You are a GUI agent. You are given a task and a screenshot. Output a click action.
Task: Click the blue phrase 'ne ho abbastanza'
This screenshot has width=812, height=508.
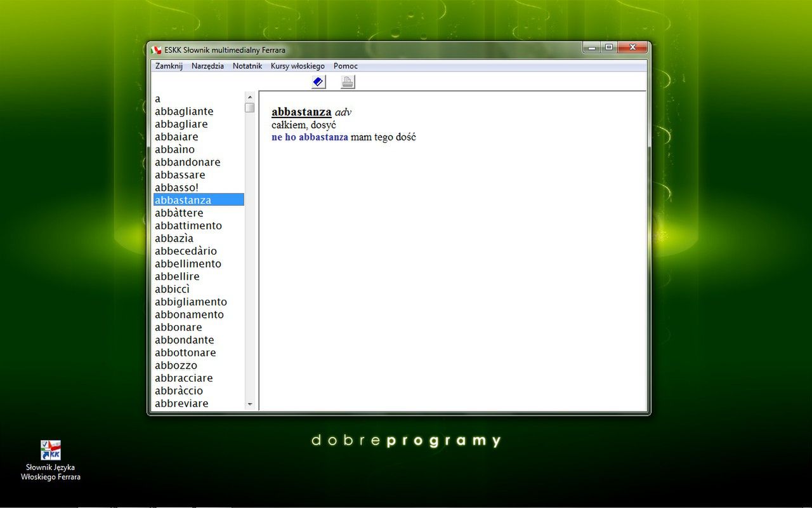tap(310, 137)
